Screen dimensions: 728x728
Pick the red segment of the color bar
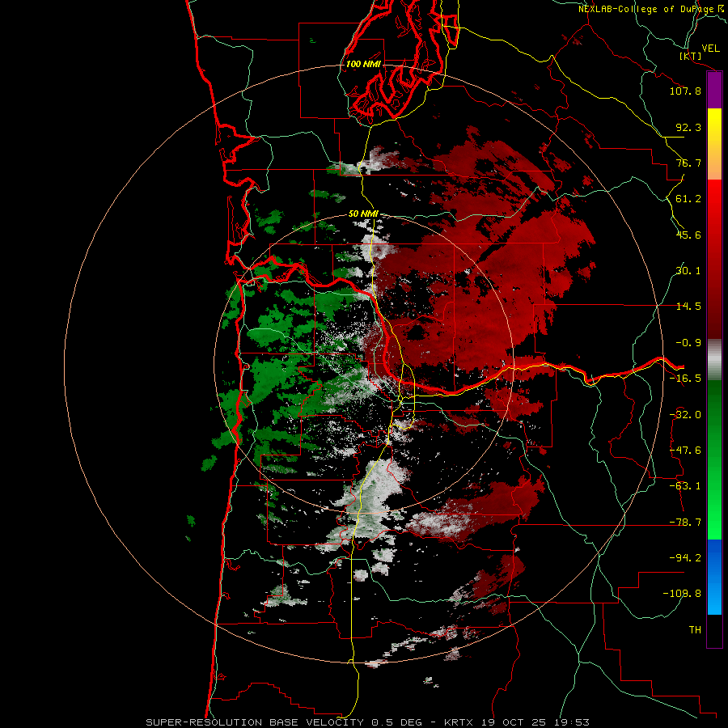[714, 259]
